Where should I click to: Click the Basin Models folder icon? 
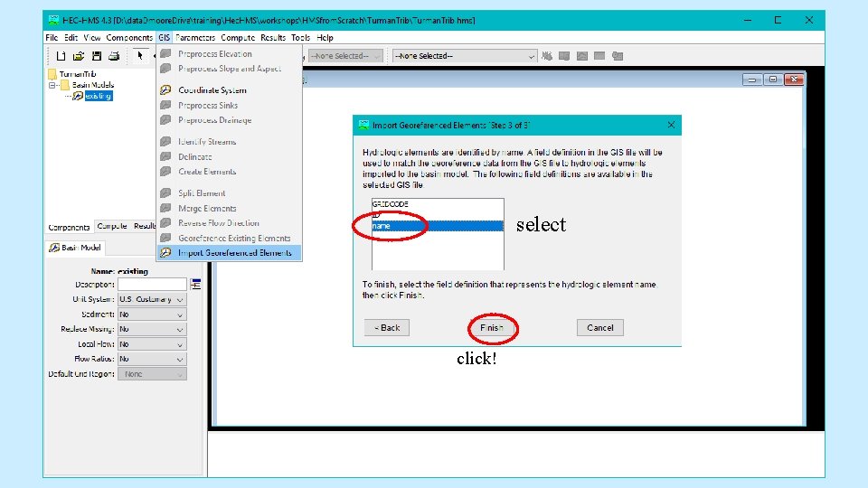[x=65, y=85]
